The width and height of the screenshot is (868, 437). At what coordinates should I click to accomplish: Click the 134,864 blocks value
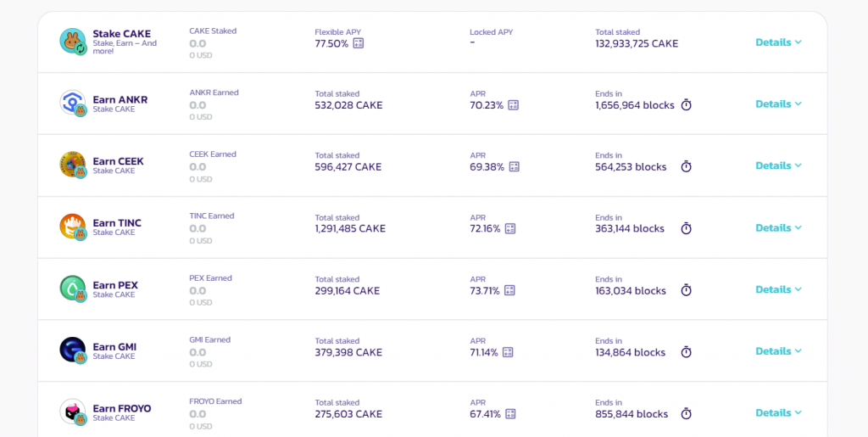point(631,352)
